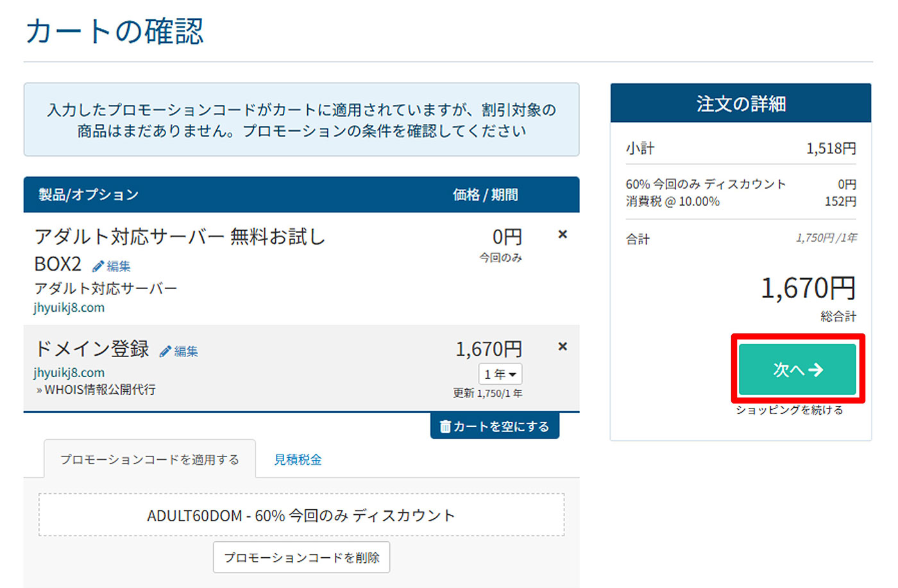Switch to the 見積税金 tab
898x588 pixels.
point(298,459)
